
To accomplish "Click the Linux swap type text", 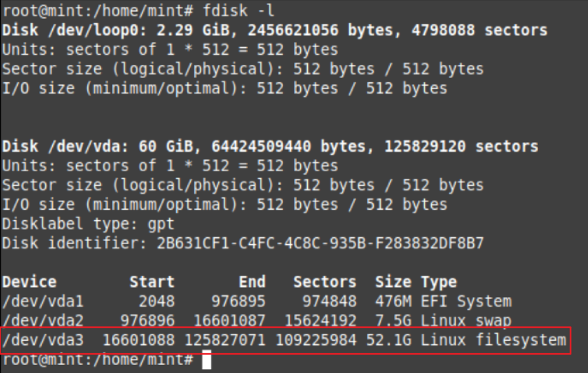I will point(466,321).
